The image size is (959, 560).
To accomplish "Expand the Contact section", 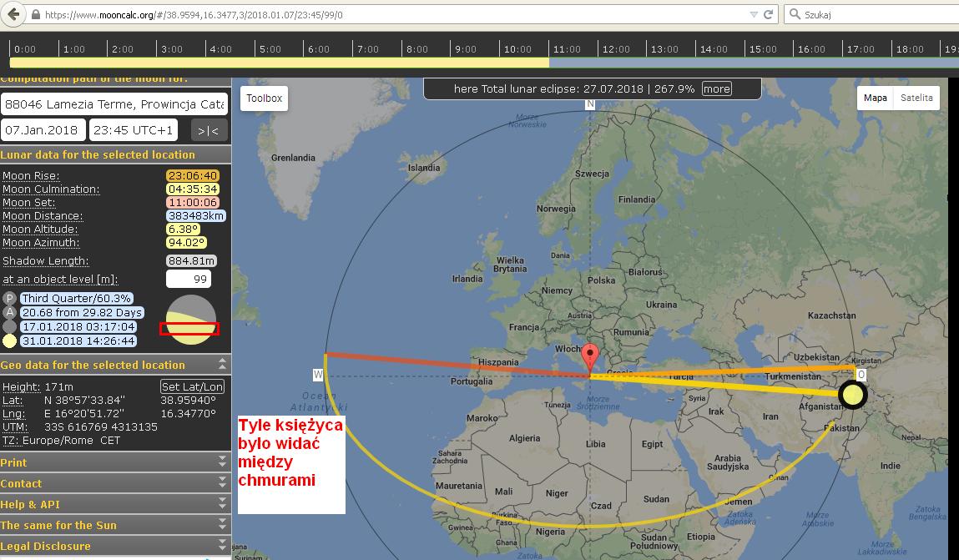I will point(115,483).
